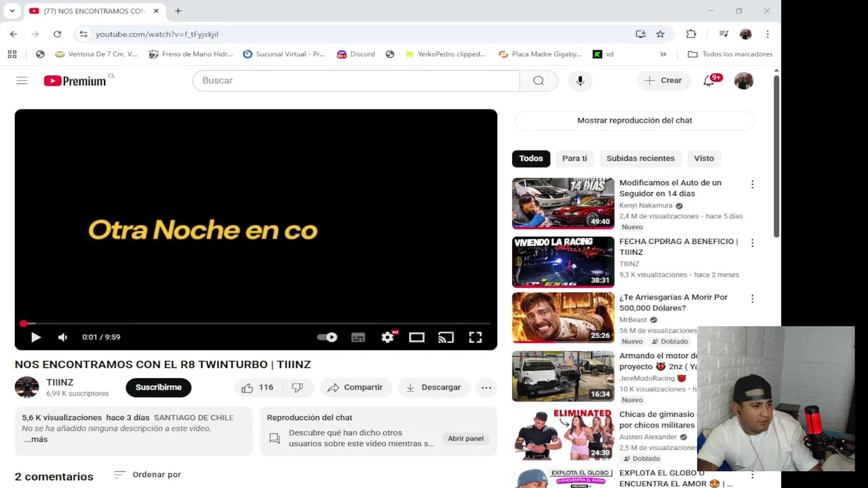
Task: Open Chicas de gimnasio video title
Action: click(657, 420)
